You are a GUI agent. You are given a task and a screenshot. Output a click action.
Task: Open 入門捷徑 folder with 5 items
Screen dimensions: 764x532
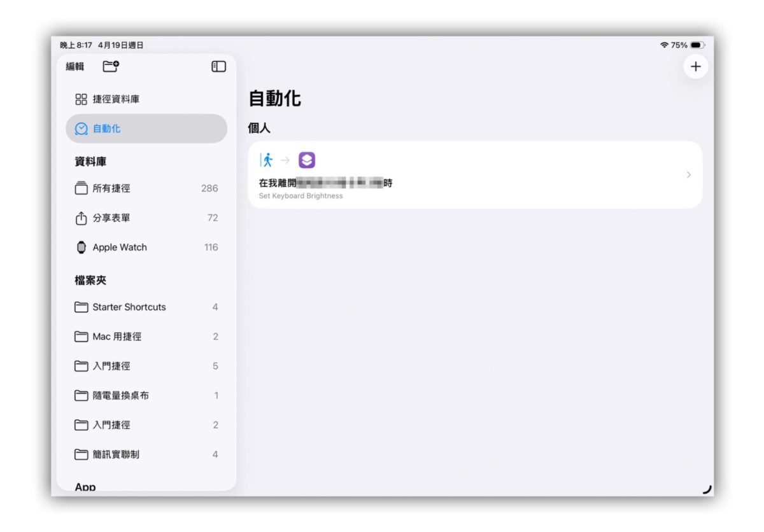click(146, 366)
